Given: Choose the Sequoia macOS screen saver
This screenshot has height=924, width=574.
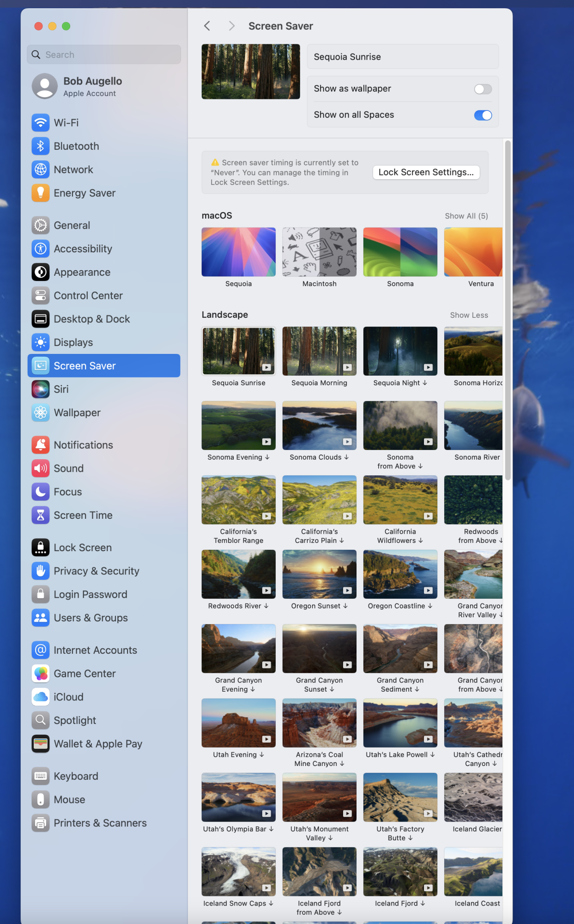Looking at the screenshot, I should click(x=239, y=252).
